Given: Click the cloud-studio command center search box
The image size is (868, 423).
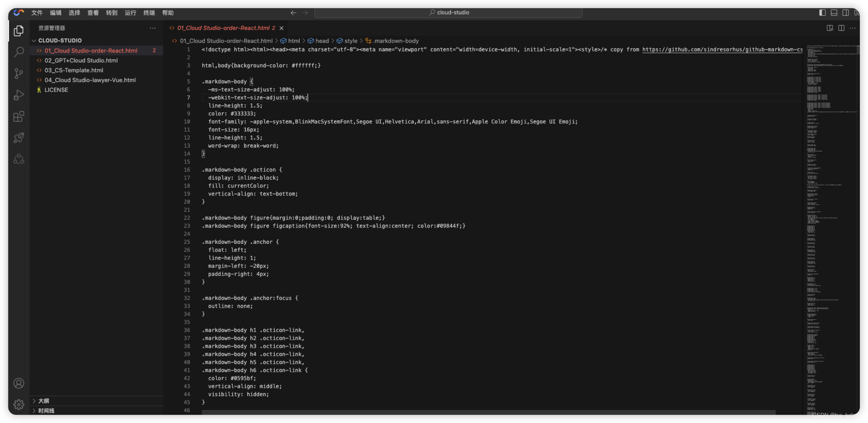Looking at the screenshot, I should tap(448, 13).
